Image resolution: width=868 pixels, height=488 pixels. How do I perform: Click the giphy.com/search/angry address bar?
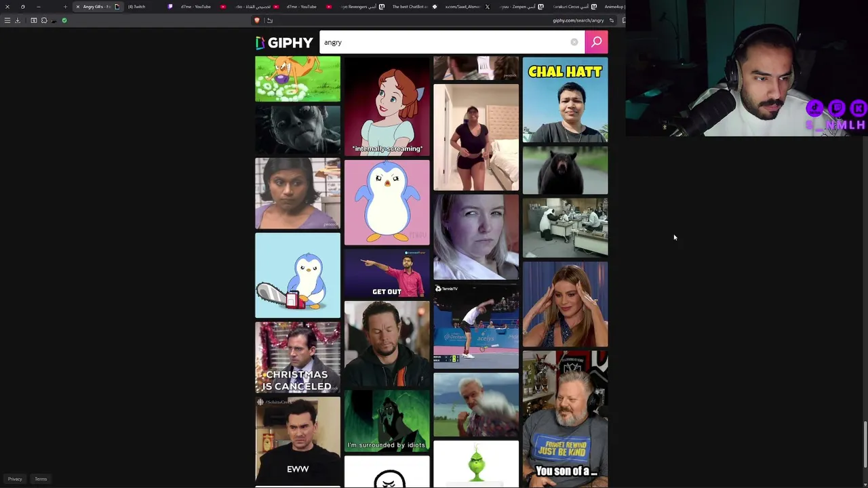coord(578,20)
